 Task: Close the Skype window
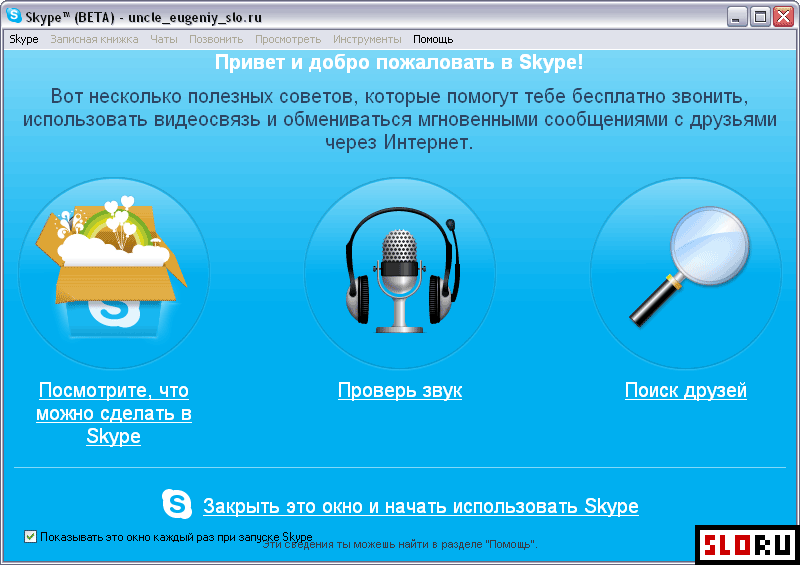[x=783, y=17]
